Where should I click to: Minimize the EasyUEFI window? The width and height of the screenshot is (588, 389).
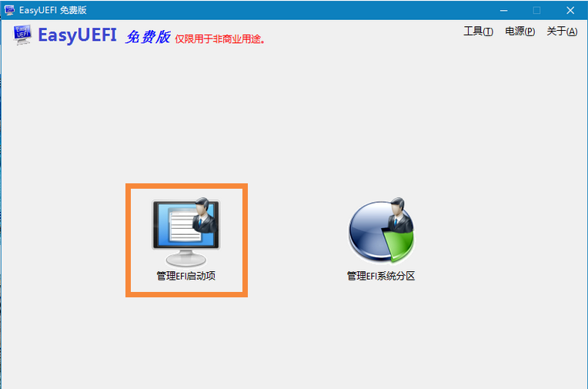click(503, 10)
